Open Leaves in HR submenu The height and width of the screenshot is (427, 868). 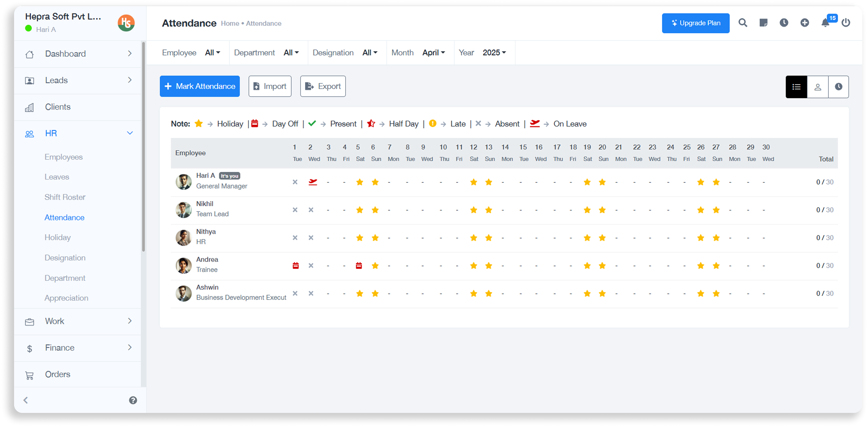(x=57, y=177)
